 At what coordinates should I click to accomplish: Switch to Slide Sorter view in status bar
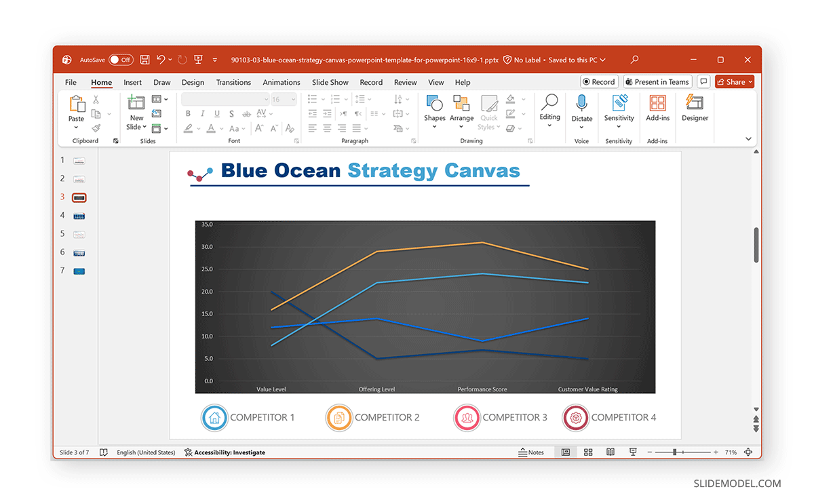tap(587, 452)
